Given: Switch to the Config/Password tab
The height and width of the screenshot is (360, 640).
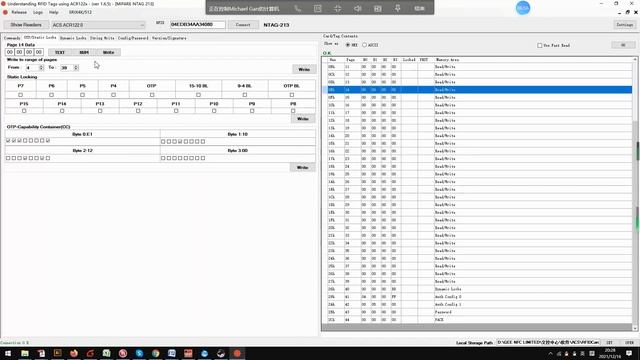Looking at the screenshot, I should [133, 38].
